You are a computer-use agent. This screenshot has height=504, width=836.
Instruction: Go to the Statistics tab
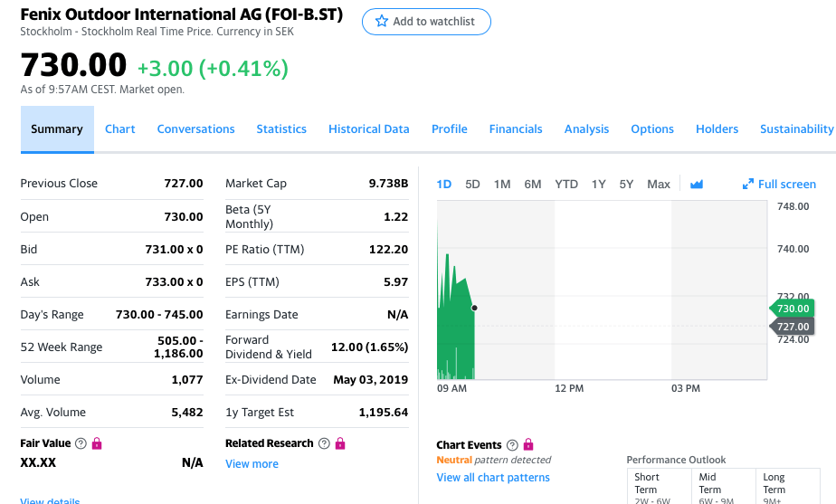(281, 129)
